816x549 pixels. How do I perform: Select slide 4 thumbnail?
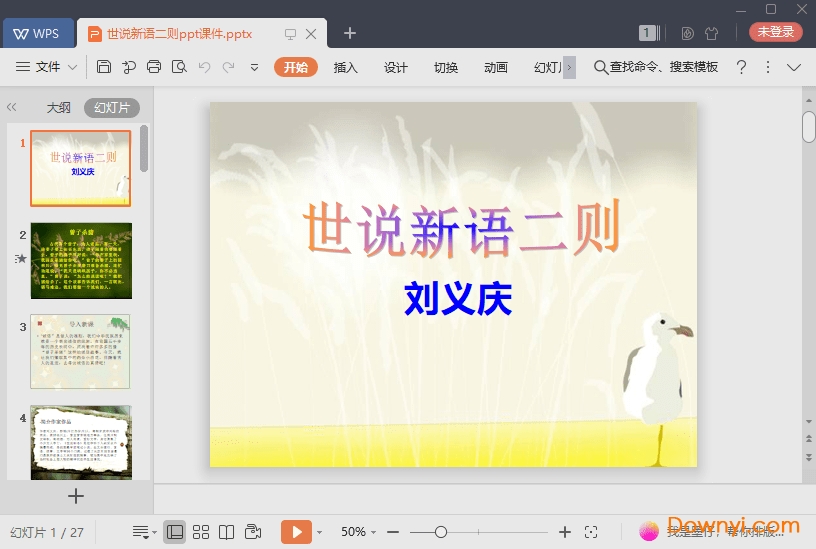coord(81,442)
